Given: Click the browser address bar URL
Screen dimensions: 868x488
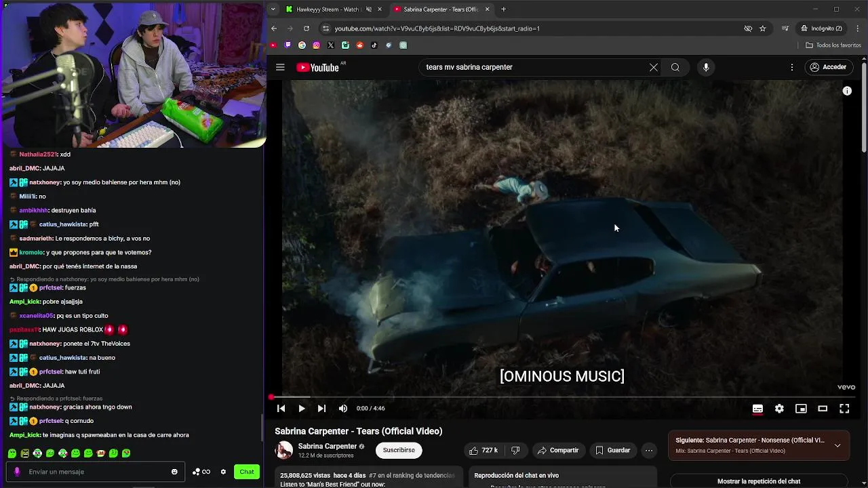Looking at the screenshot, I should (437, 28).
